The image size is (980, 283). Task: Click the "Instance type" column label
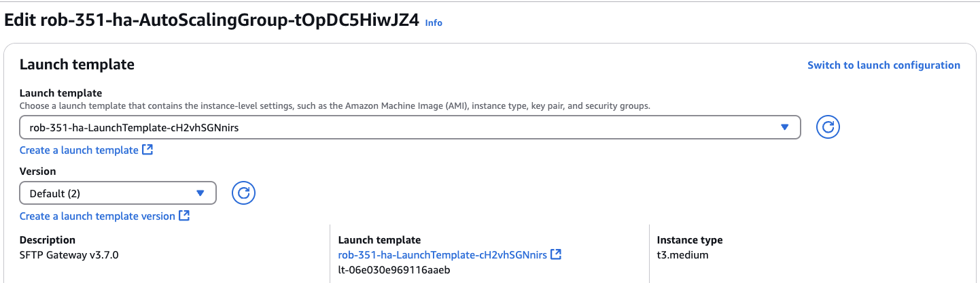pyautogui.click(x=689, y=240)
